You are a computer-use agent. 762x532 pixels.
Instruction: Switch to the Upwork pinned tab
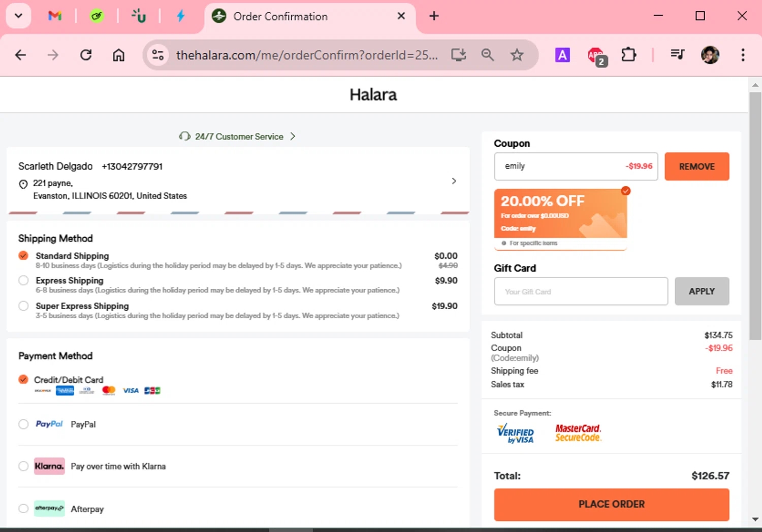pos(138,16)
